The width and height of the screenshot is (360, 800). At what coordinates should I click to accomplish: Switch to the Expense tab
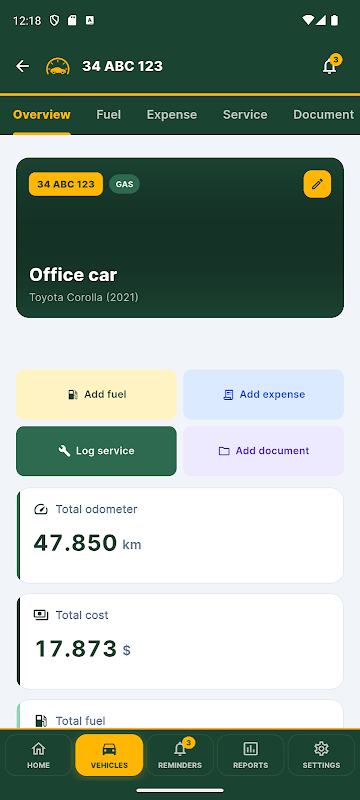[x=172, y=115]
